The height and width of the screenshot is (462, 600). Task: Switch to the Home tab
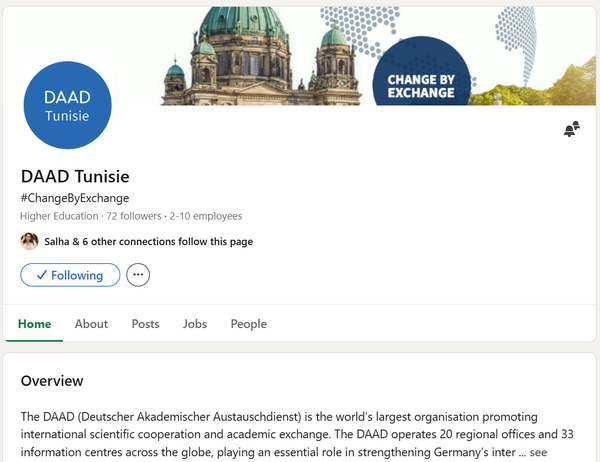point(34,324)
